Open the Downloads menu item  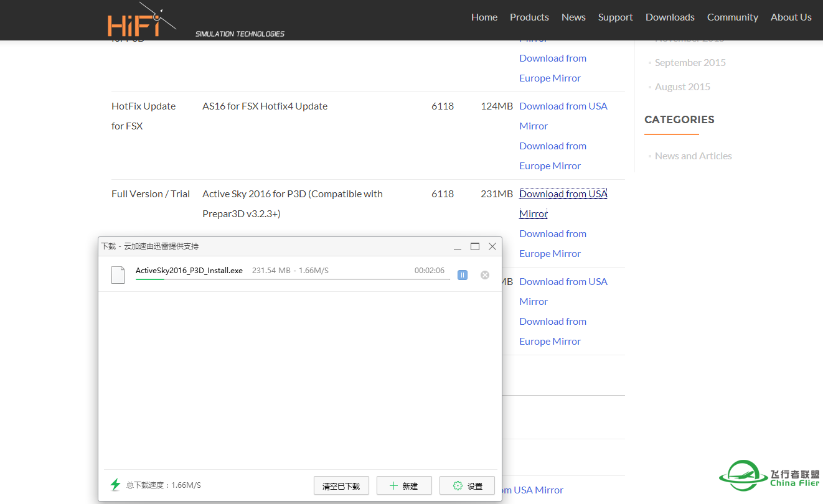click(x=670, y=17)
